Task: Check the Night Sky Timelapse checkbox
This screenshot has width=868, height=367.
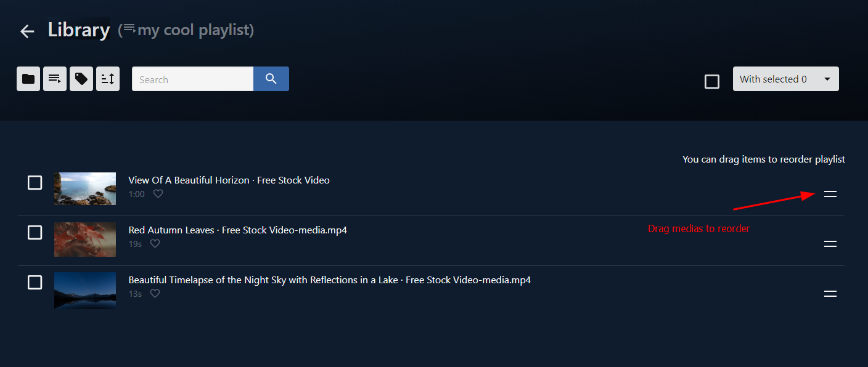Action: coord(35,283)
